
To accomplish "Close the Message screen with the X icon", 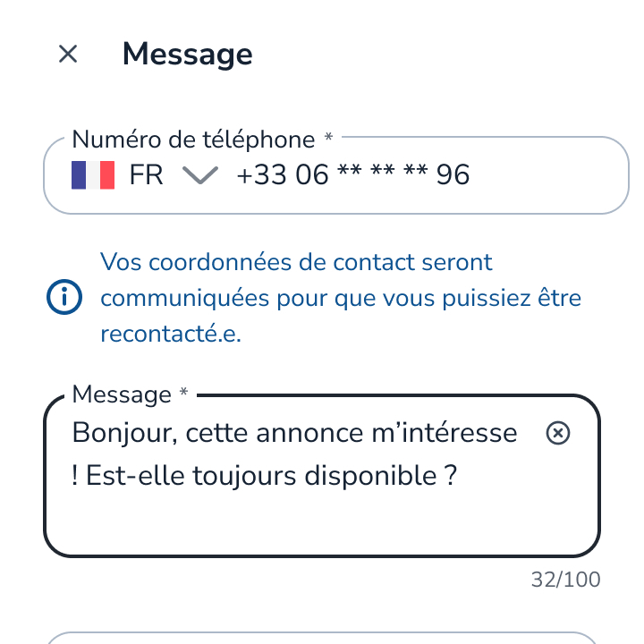I will click(68, 55).
